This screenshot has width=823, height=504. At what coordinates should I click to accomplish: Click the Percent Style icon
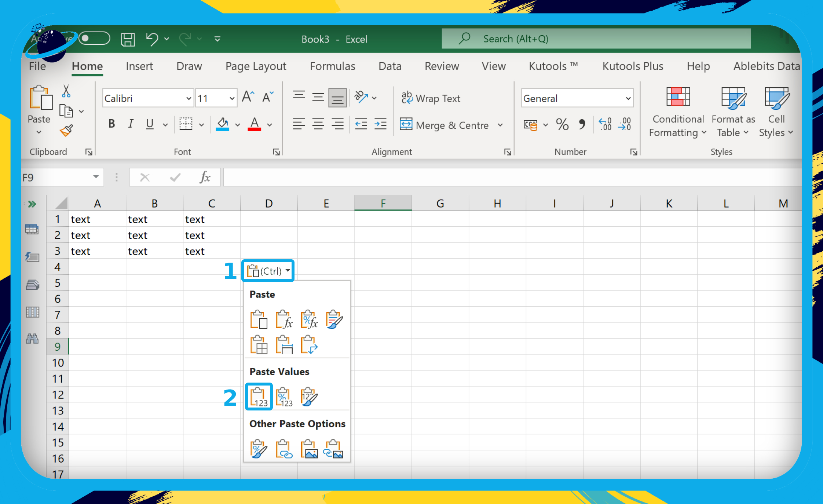coord(562,125)
